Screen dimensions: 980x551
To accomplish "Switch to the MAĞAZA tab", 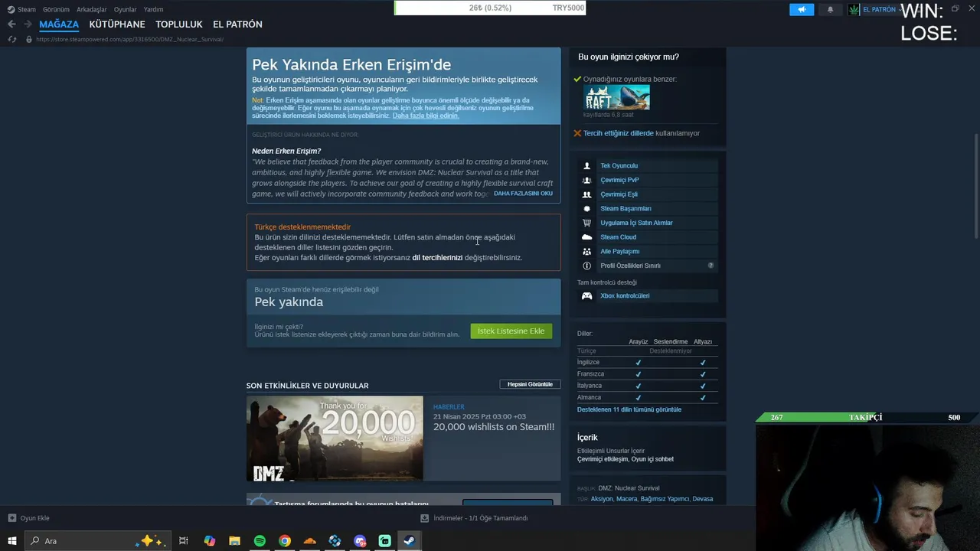I will click(x=59, y=24).
